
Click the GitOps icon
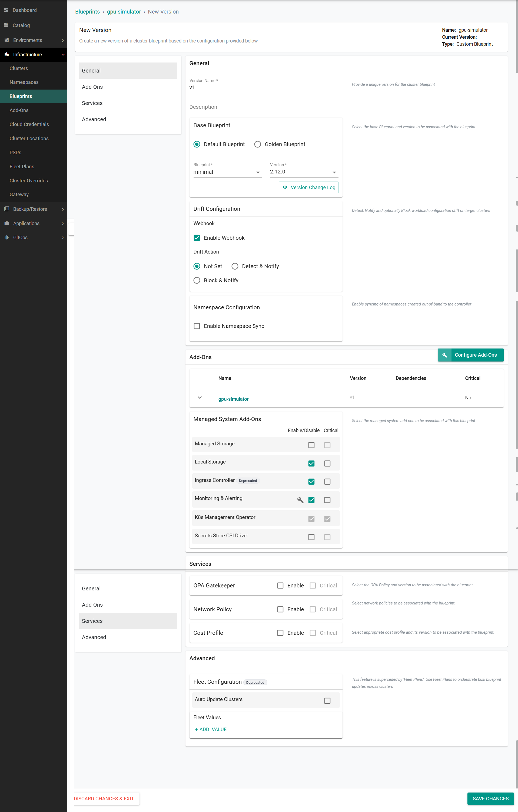click(6, 237)
